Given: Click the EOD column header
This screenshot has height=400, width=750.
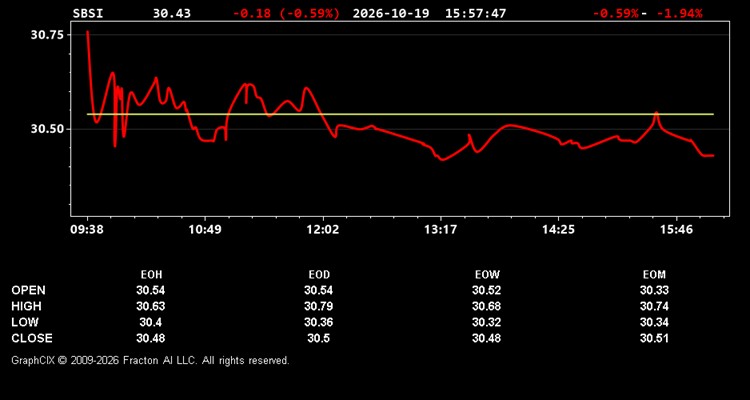Looking at the screenshot, I should click(x=319, y=275).
